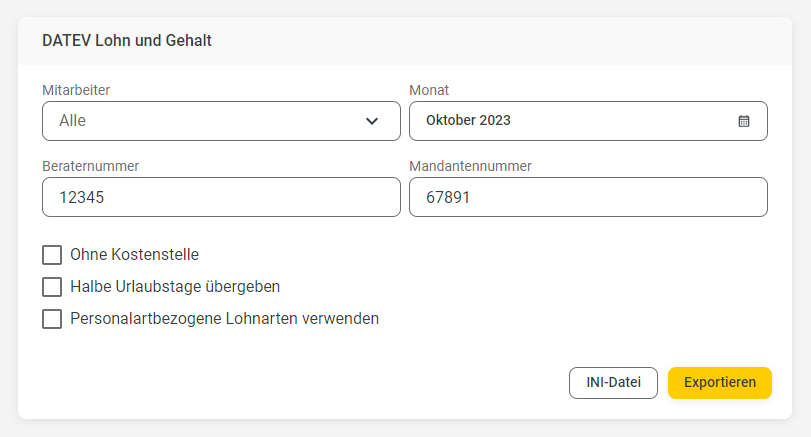Open the month picker showing Oktober 2023
Screen dimensions: 811x437
pos(588,121)
